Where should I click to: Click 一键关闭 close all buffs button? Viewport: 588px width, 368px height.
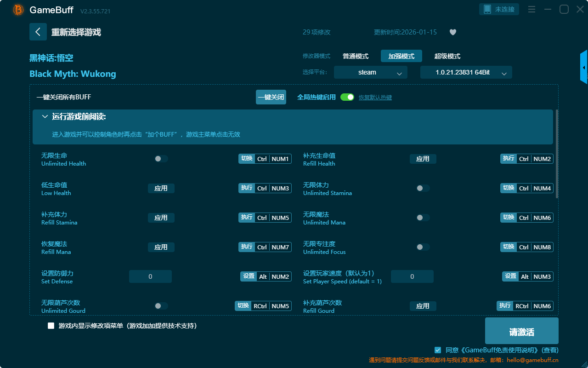pos(271,97)
